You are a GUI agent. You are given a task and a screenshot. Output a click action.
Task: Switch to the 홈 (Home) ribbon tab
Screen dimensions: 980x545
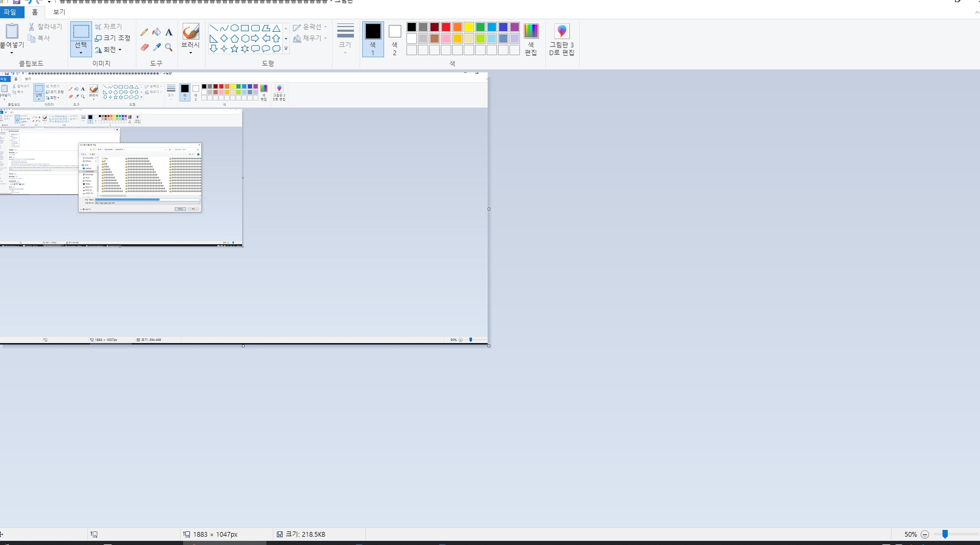pos(35,12)
